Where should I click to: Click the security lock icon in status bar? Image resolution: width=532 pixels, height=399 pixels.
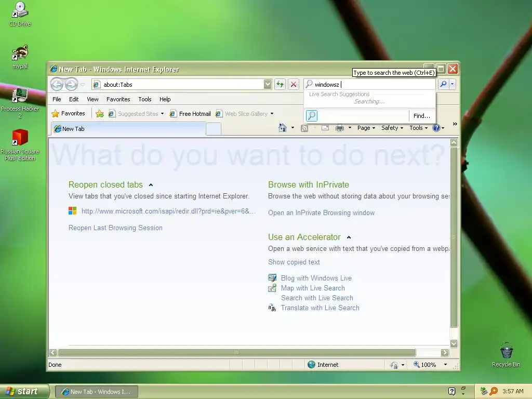(x=394, y=365)
